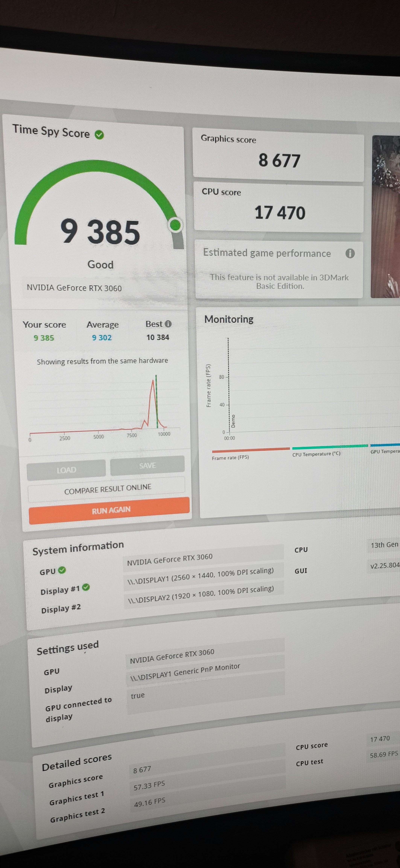Click the SAVE button
The image size is (400, 868).
tap(147, 465)
